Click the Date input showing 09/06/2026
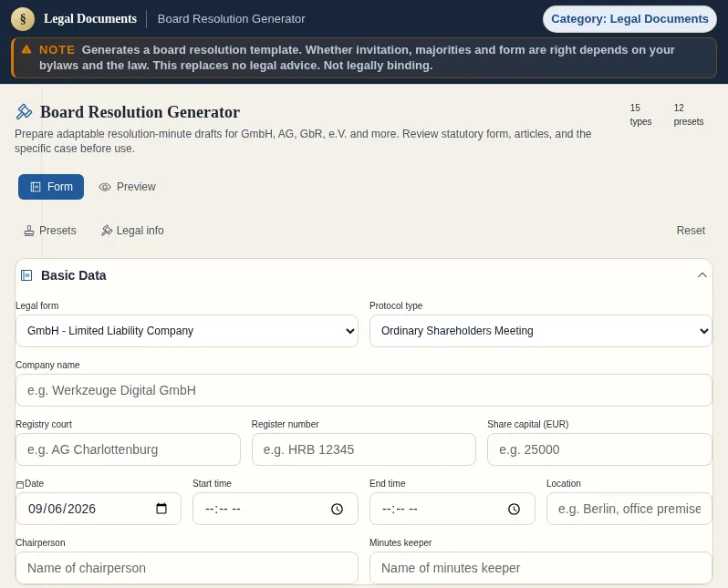The height and width of the screenshot is (588, 728). pyautogui.click(x=99, y=509)
